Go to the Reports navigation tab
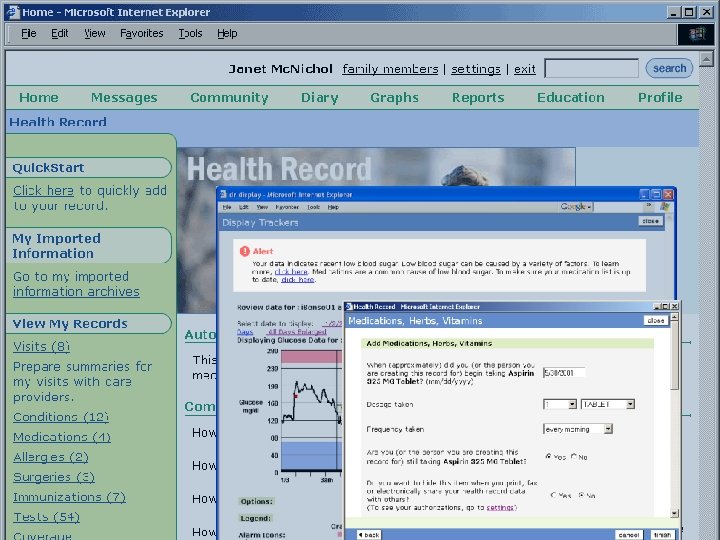The height and width of the screenshot is (540, 720). 478,97
